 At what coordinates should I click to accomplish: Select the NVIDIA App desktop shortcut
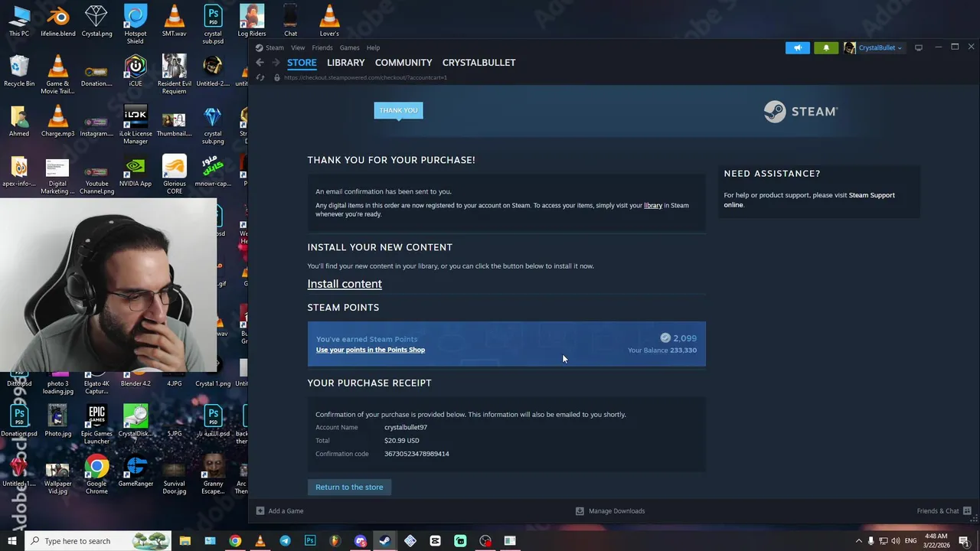click(136, 171)
